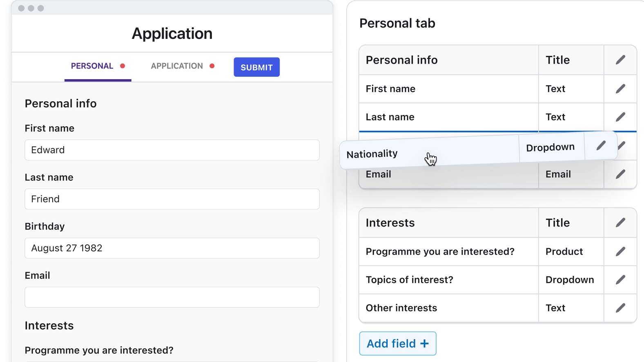
Task: Click the First name input containing Edward
Action: pyautogui.click(x=172, y=150)
